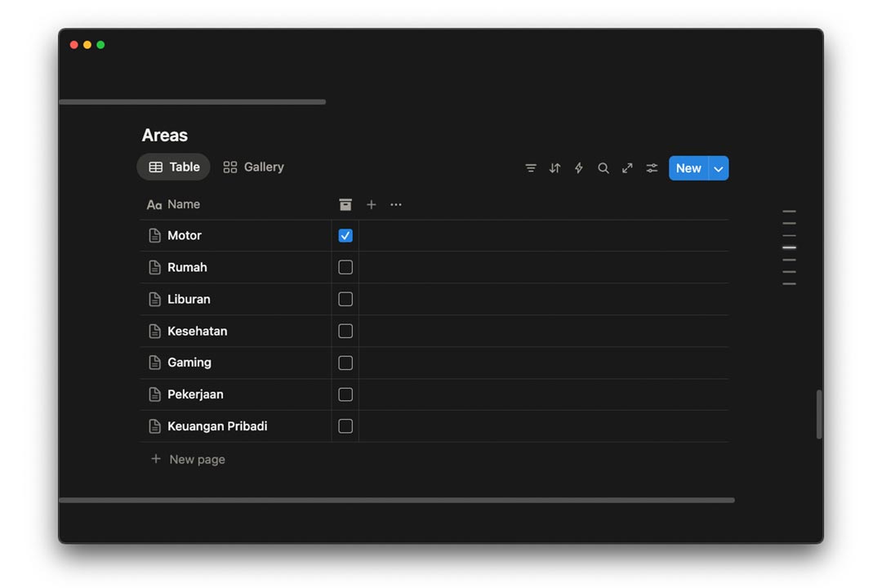Select the Table view tab
Viewport: 882px width, 588px height.
(174, 167)
